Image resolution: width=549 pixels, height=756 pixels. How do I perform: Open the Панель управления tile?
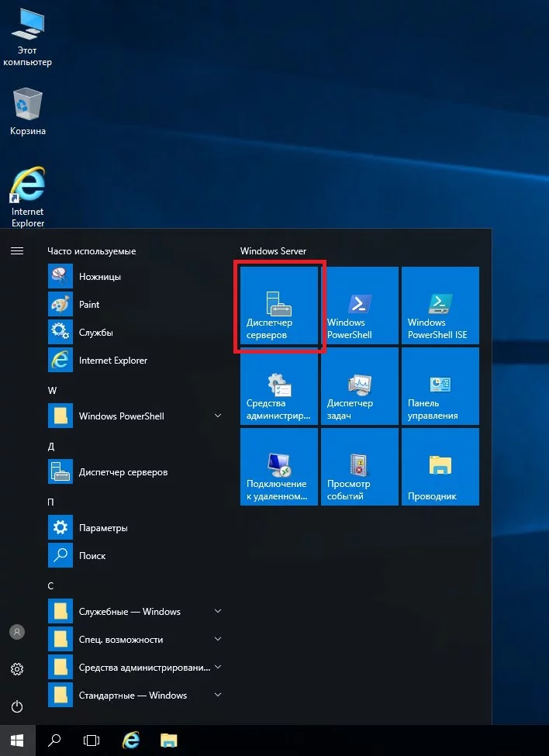click(x=440, y=386)
